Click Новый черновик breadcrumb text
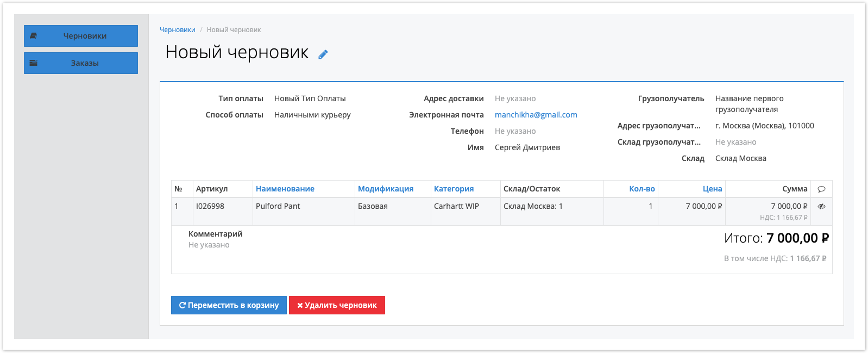The width and height of the screenshot is (868, 353). (x=234, y=30)
